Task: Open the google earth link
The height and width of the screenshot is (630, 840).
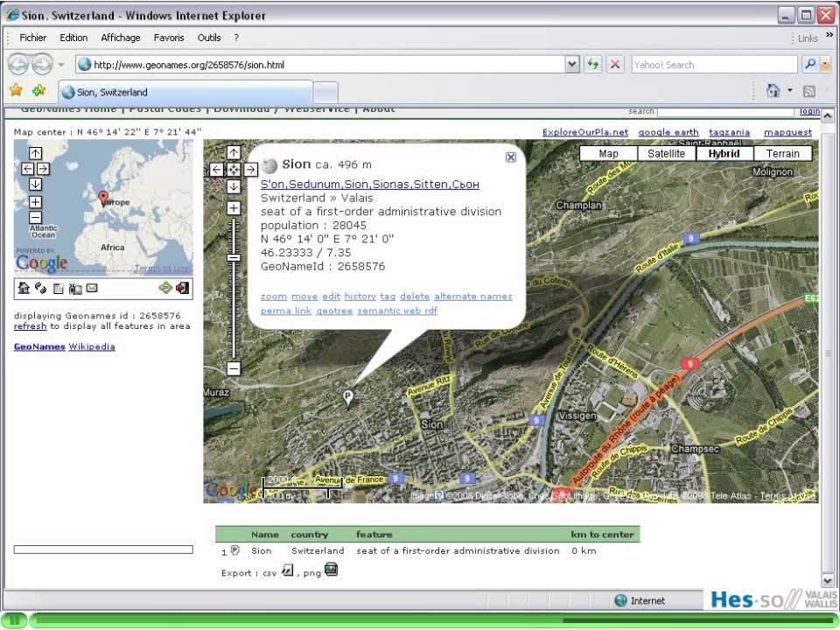Action: pyautogui.click(x=668, y=132)
